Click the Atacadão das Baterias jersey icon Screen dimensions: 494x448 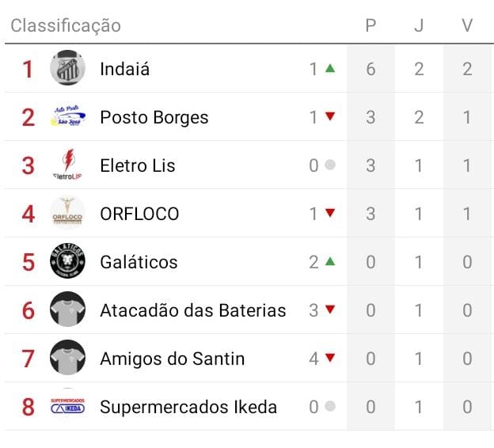pos(67,309)
